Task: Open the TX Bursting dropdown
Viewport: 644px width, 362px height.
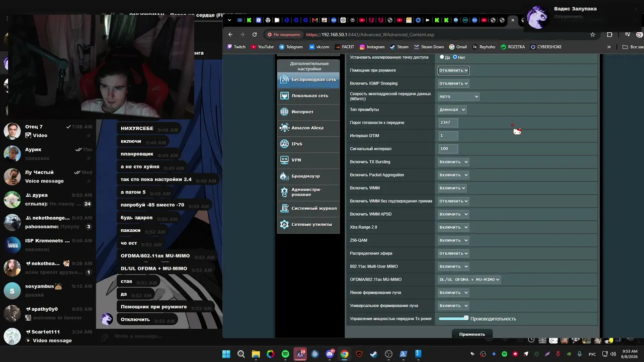Action: pos(453,162)
